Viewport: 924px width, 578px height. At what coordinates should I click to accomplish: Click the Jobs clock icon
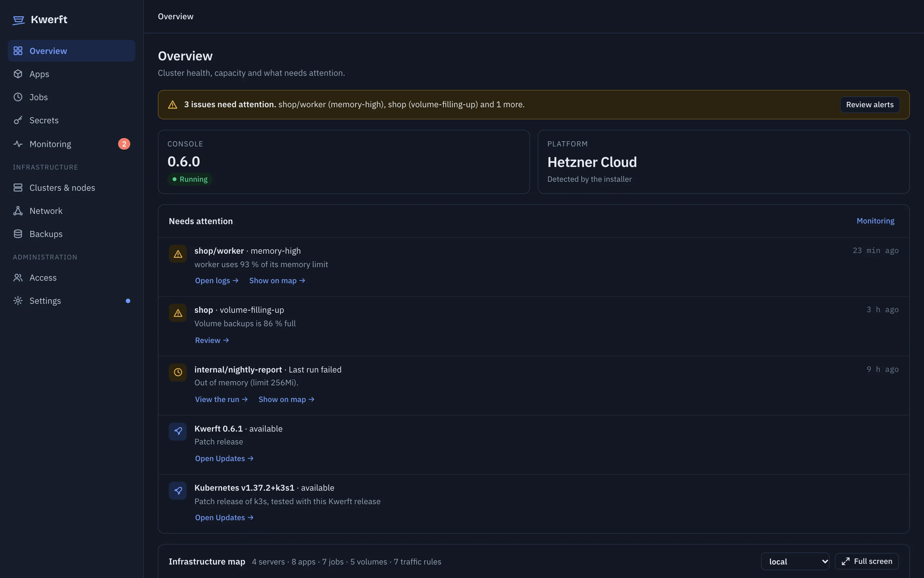pyautogui.click(x=18, y=97)
